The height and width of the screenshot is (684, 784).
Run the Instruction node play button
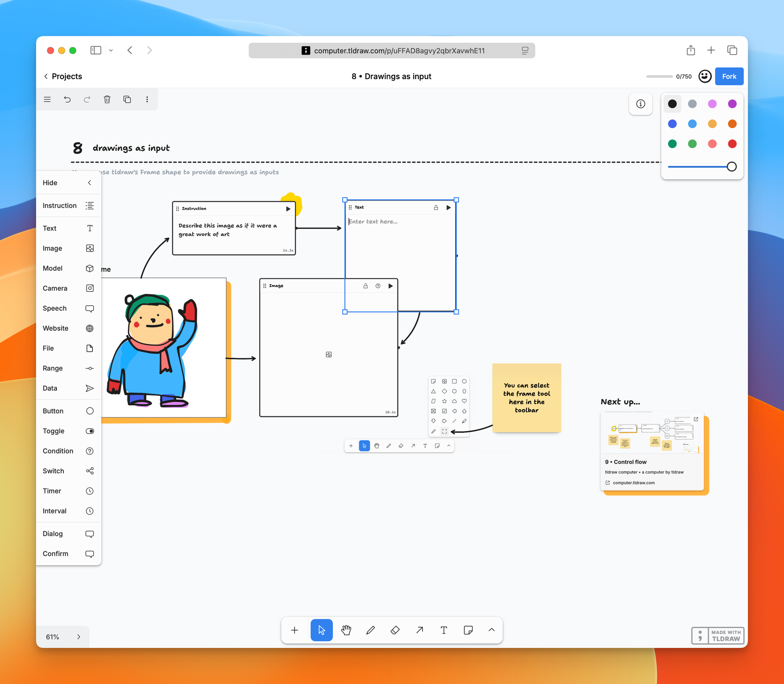(x=288, y=209)
